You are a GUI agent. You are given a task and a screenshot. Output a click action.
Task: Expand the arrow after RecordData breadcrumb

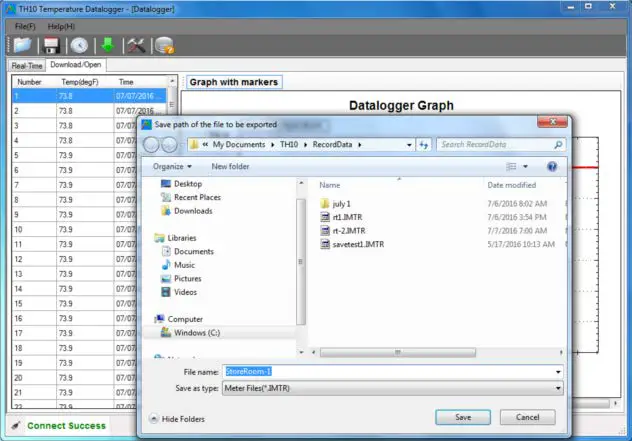point(360,145)
